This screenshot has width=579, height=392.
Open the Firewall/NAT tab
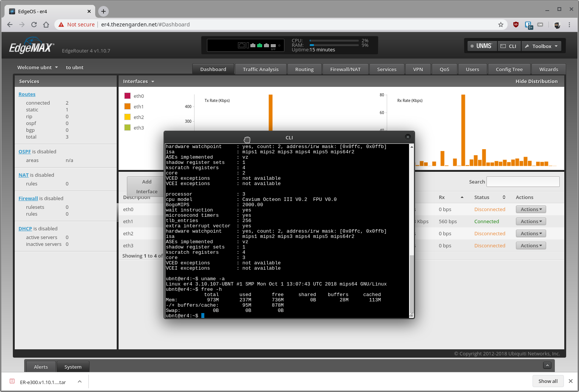pyautogui.click(x=345, y=69)
